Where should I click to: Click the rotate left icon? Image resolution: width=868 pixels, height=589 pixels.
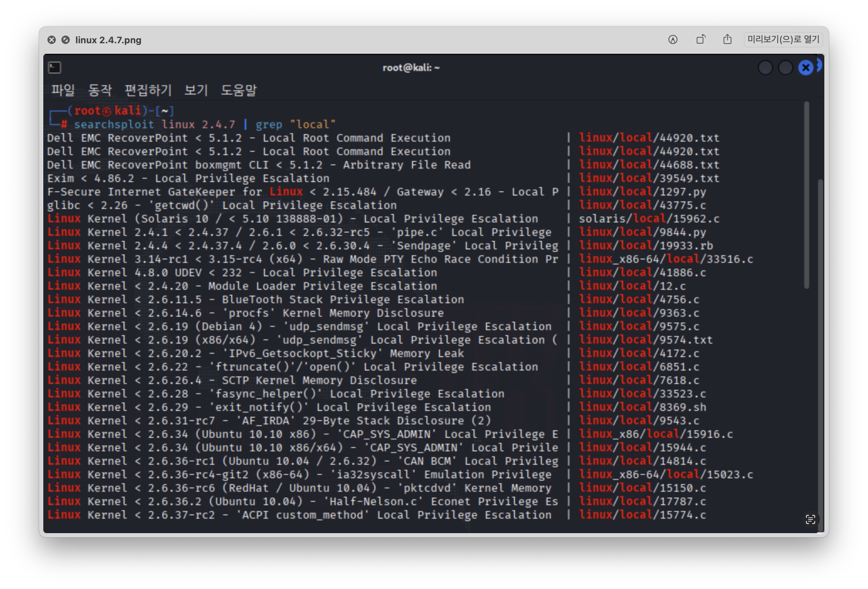click(x=701, y=39)
